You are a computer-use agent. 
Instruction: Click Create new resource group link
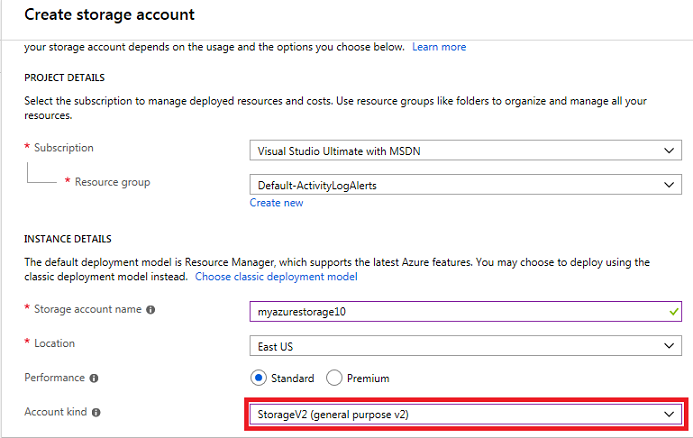point(276,203)
